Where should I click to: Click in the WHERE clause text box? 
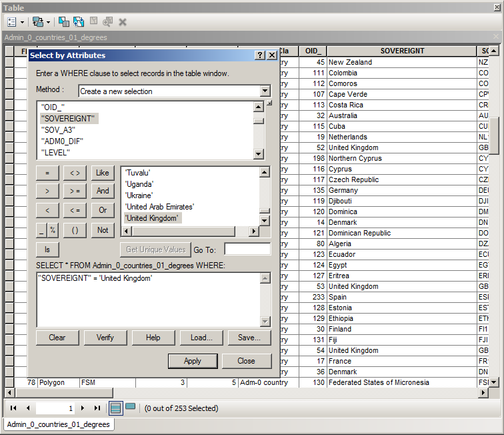click(x=149, y=300)
